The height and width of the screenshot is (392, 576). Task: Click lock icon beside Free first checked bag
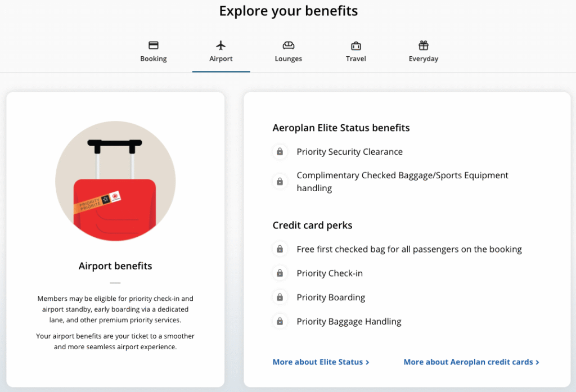coord(280,249)
